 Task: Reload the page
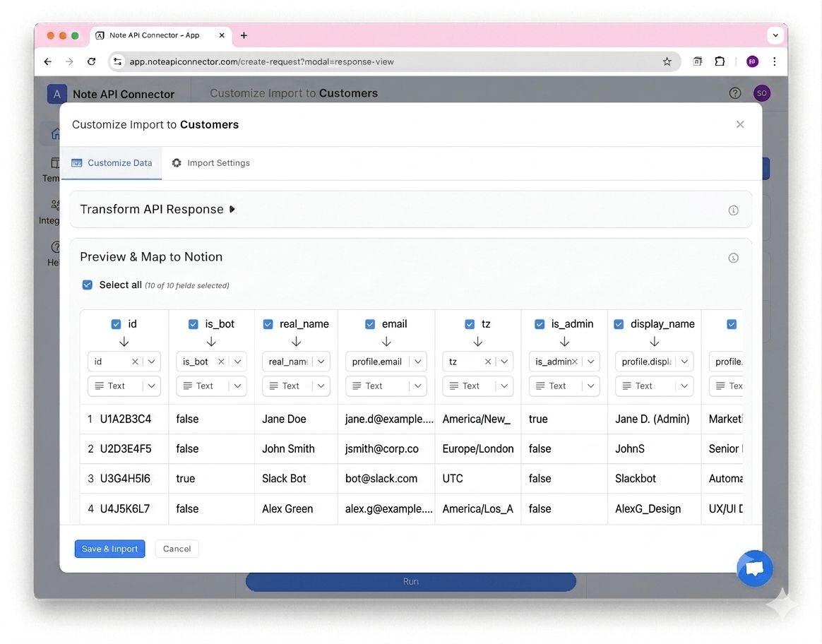pyautogui.click(x=92, y=62)
